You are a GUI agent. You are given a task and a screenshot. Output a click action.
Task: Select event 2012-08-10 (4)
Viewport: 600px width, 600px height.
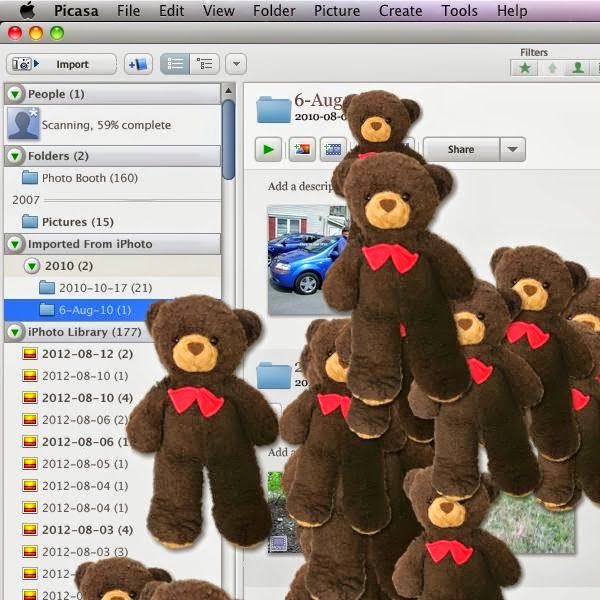[x=78, y=398]
